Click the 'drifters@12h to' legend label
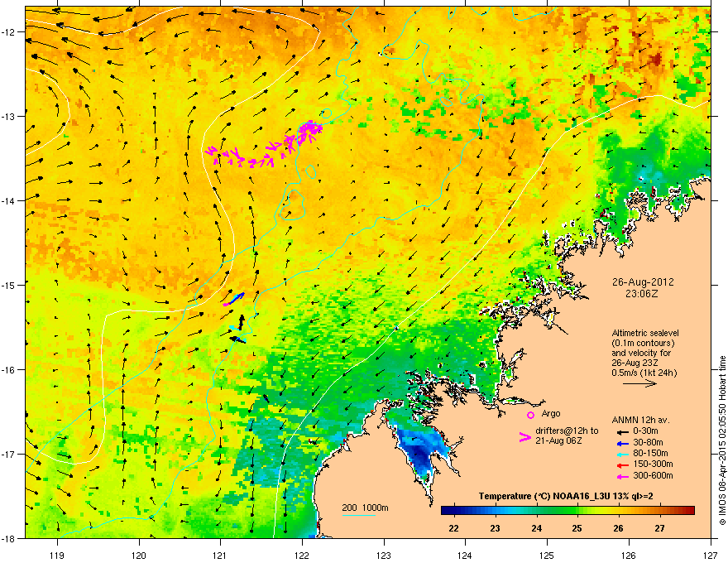 point(567,431)
